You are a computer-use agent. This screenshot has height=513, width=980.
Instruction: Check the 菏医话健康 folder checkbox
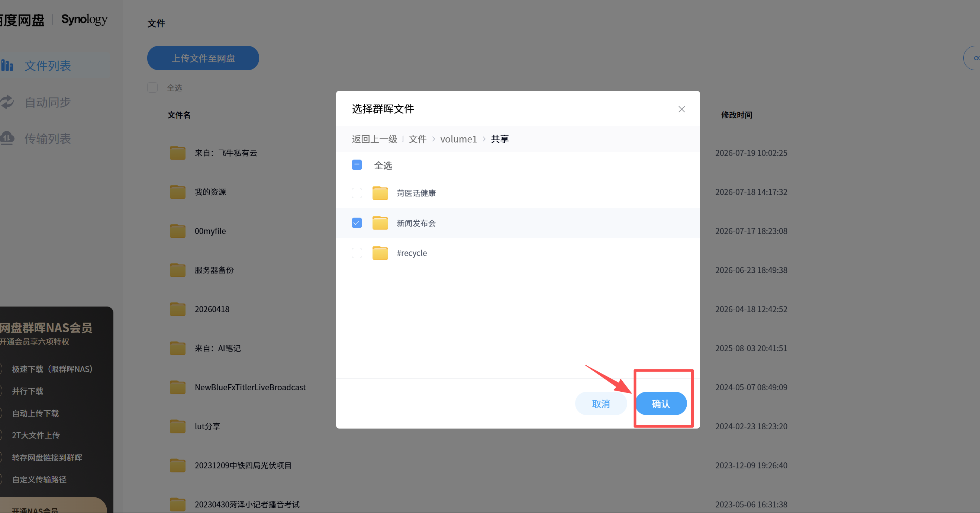pyautogui.click(x=357, y=193)
